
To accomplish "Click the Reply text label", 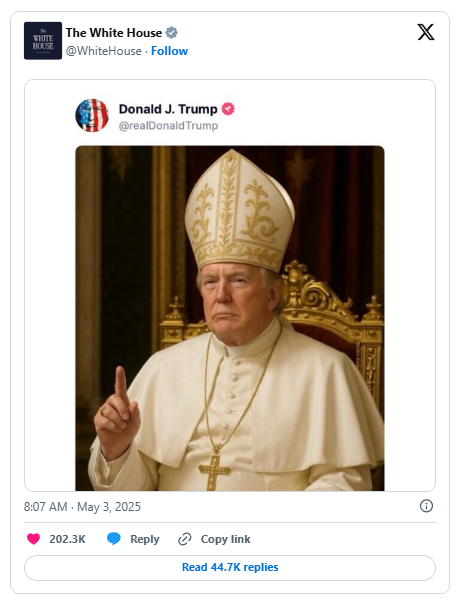I will 144,539.
